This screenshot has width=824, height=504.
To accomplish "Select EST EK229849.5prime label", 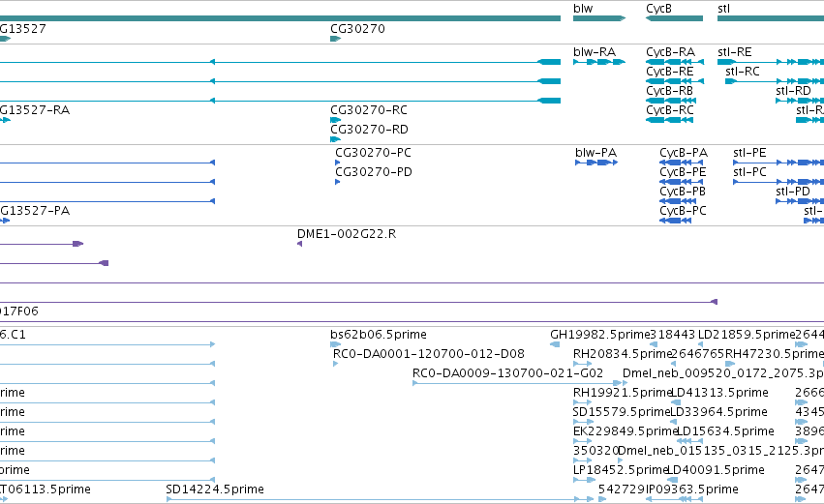I will [x=626, y=431].
